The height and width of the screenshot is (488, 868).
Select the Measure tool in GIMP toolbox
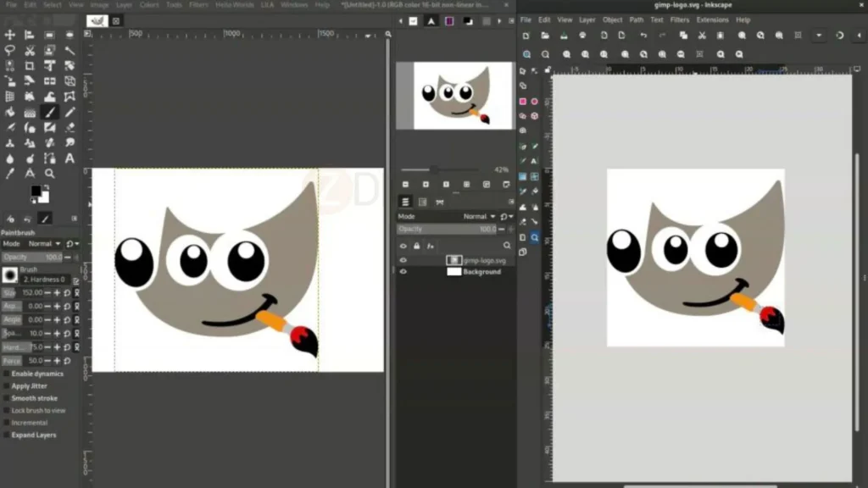(x=30, y=174)
